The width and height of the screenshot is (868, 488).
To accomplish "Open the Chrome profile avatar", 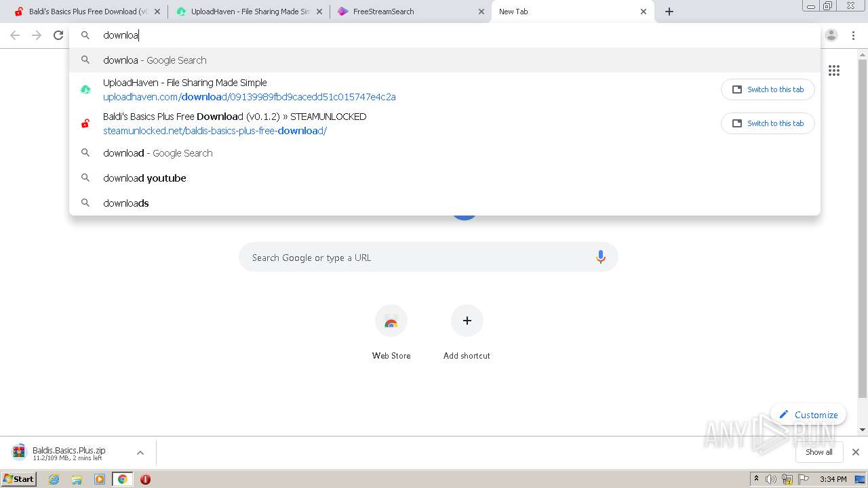I will pyautogui.click(x=831, y=35).
